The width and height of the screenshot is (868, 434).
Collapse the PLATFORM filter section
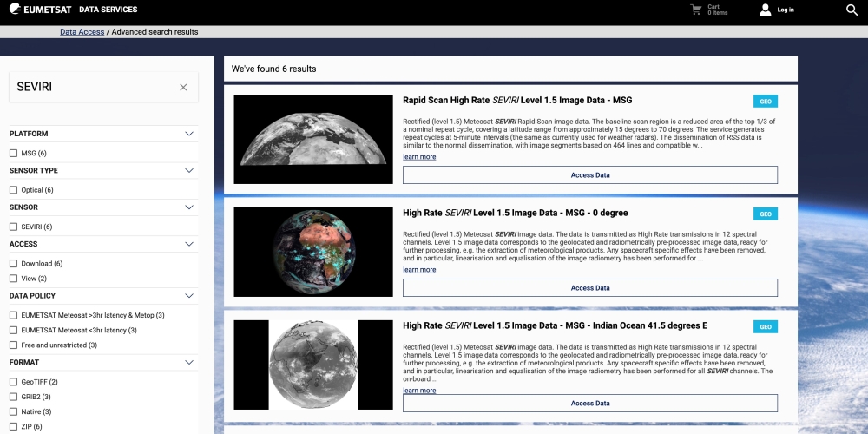tap(188, 134)
